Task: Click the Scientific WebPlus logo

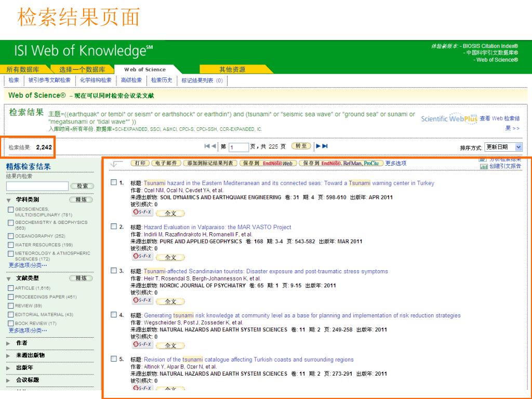Action: coord(449,119)
